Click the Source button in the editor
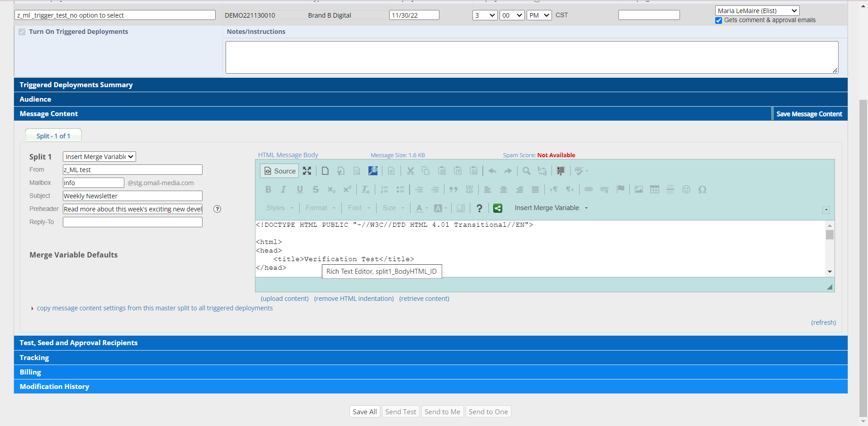This screenshot has width=868, height=426. pos(280,171)
